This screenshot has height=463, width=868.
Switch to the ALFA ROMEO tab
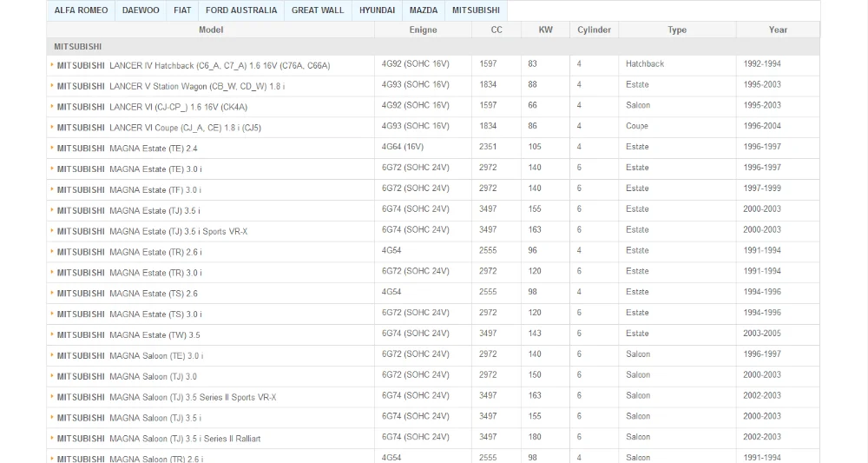(x=81, y=10)
